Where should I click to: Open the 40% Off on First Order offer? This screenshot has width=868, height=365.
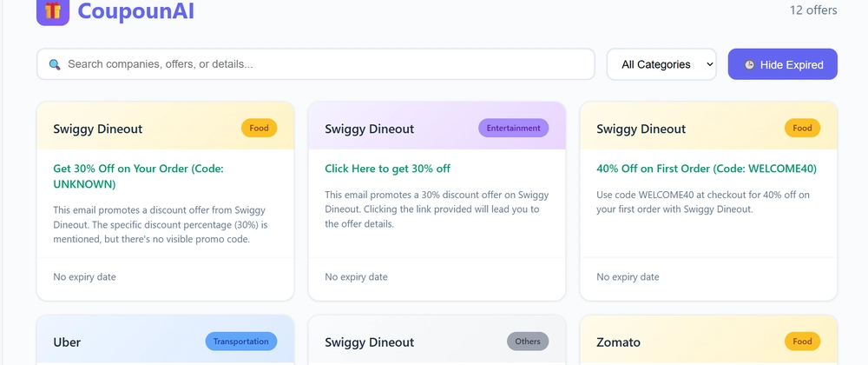coord(707,169)
